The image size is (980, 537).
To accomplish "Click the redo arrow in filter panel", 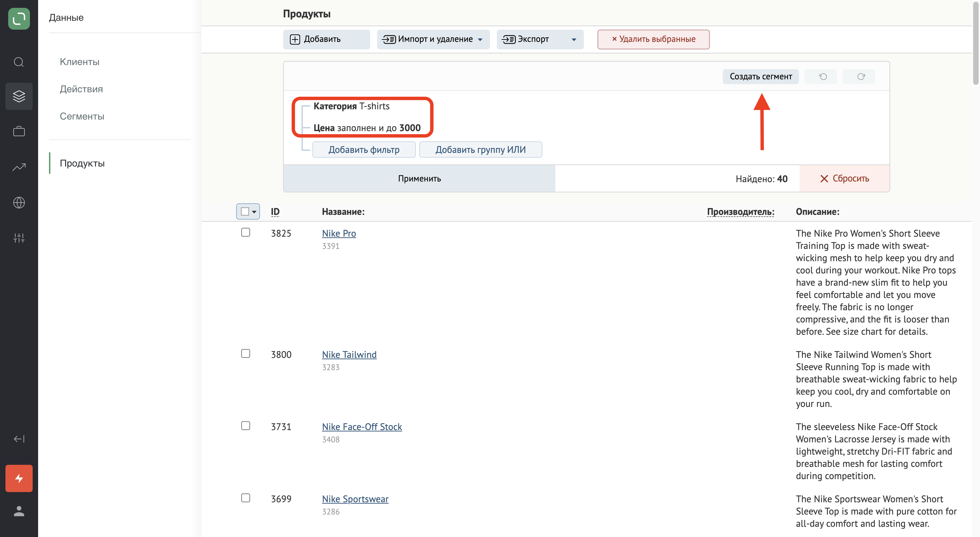I will click(x=861, y=77).
